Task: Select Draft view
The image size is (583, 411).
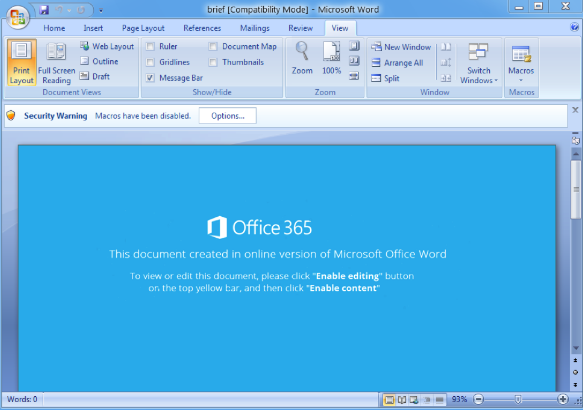Action: [95, 76]
